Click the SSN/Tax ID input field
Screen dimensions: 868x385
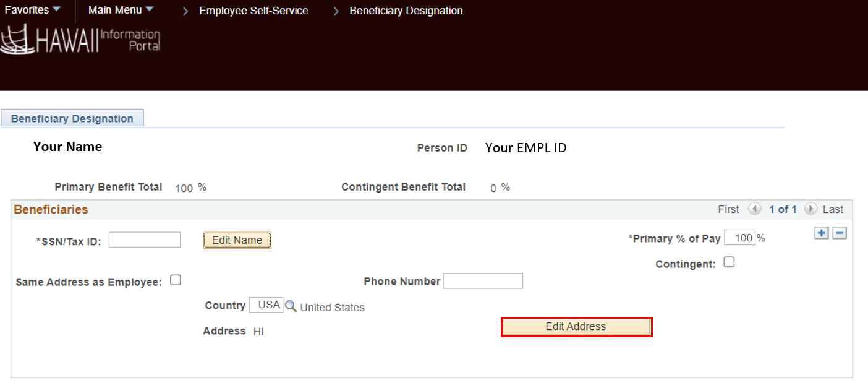pos(145,240)
